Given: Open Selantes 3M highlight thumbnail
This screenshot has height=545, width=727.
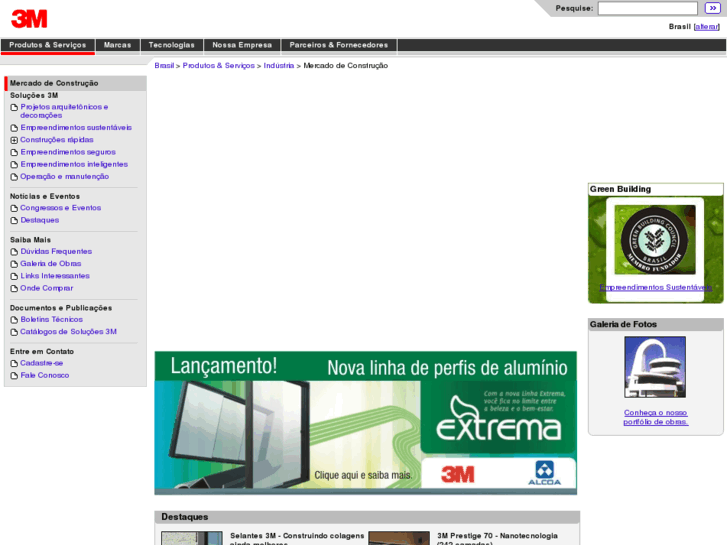Looking at the screenshot, I should pos(191,538).
